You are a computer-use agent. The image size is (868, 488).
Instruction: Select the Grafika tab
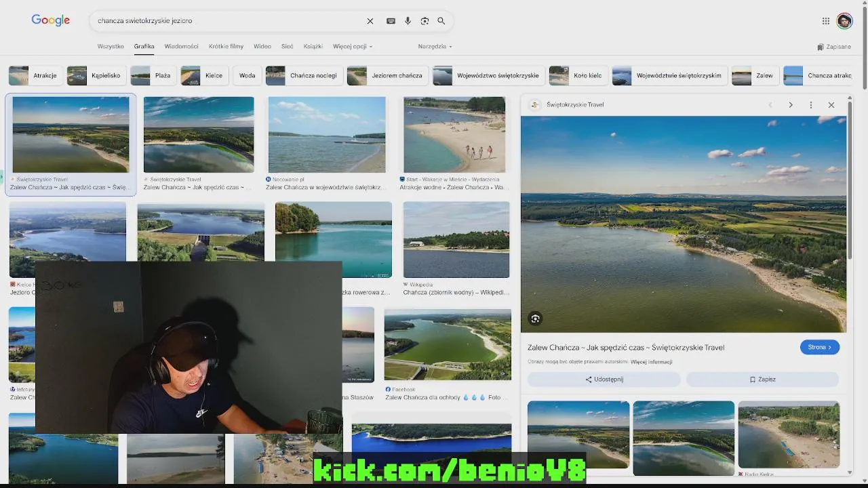click(x=144, y=47)
